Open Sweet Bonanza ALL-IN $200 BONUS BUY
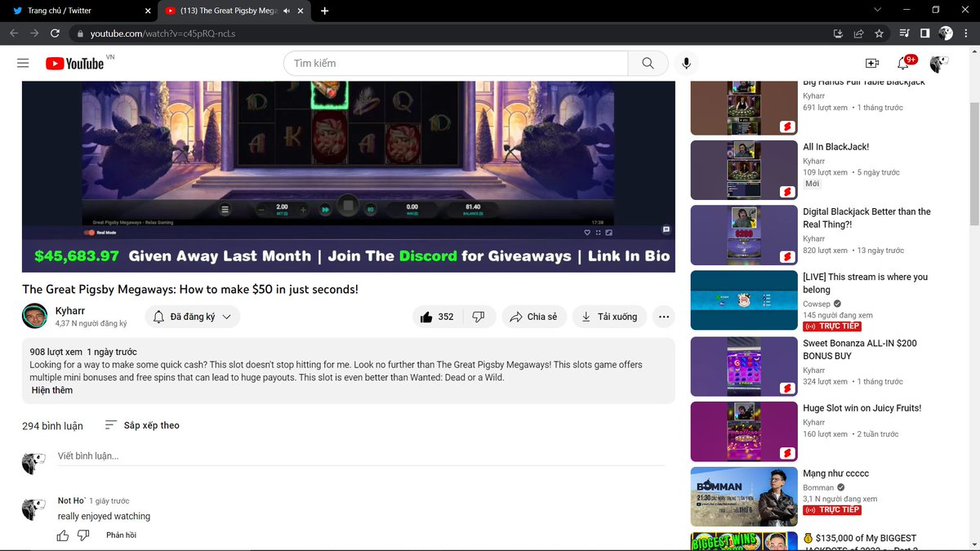Screen dimensions: 980x551 tap(744, 366)
